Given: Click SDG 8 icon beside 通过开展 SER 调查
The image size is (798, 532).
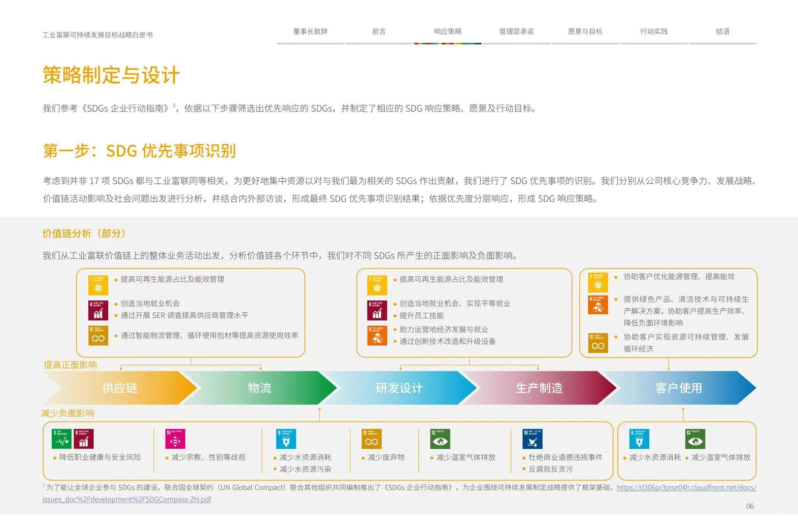Looking at the screenshot, I should click(x=98, y=310).
